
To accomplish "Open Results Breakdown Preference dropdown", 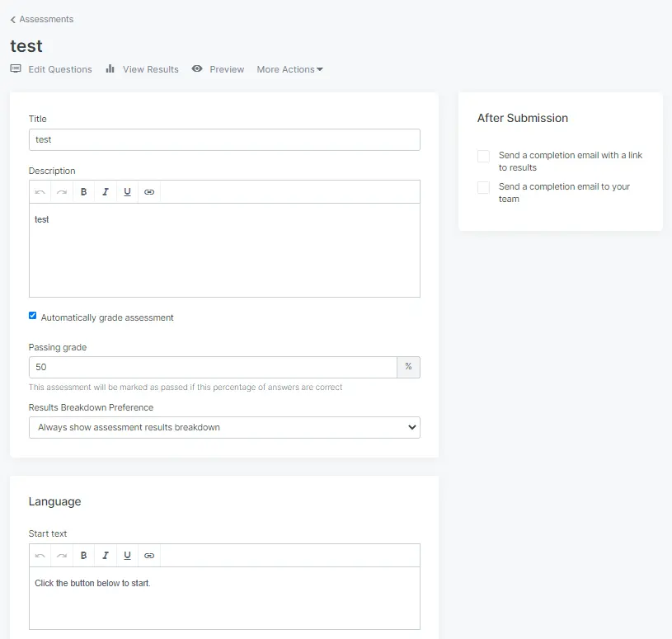I will (224, 427).
